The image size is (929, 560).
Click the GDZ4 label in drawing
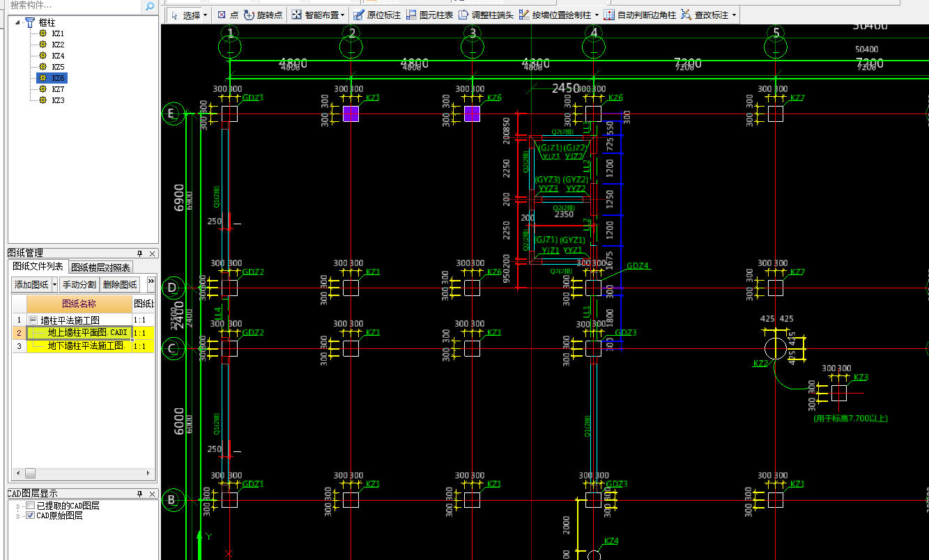(x=637, y=266)
